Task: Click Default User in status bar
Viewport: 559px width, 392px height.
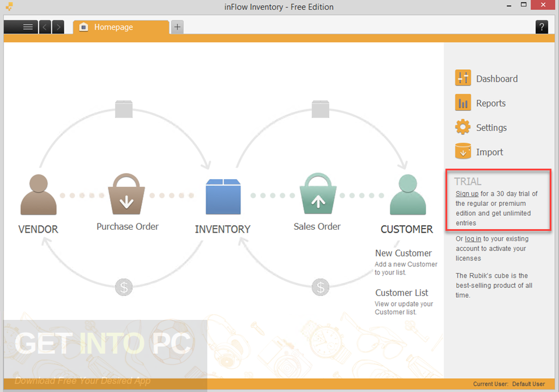Action: tap(528, 384)
